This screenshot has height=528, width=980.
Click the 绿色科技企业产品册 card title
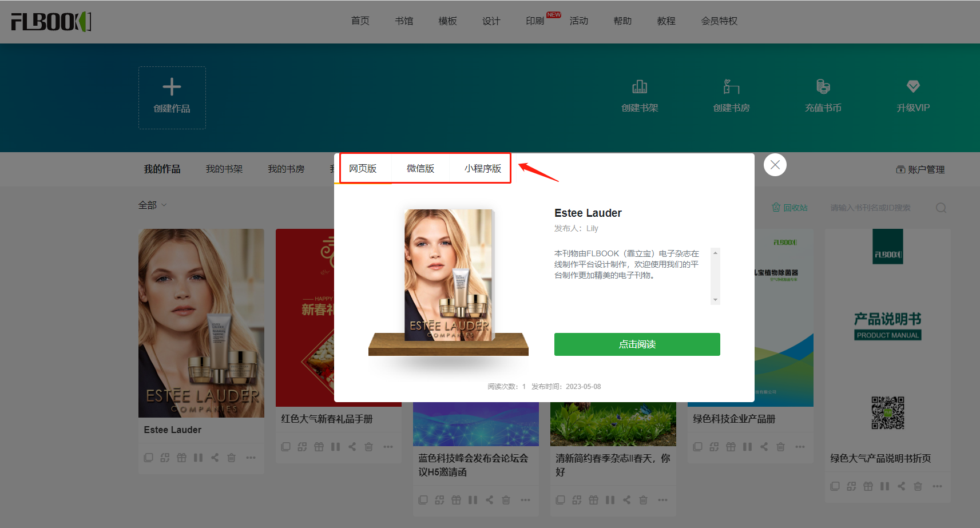(734, 419)
